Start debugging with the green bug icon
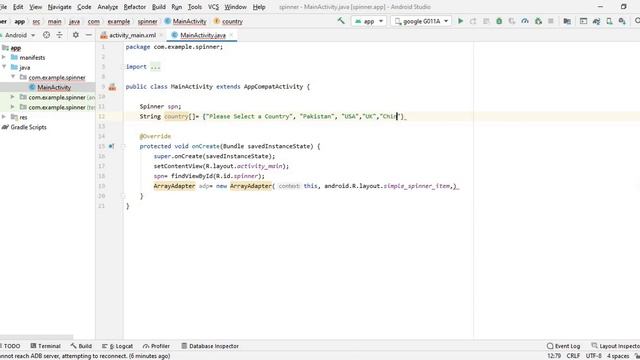Viewport: 640px width, 360px height. [499, 21]
